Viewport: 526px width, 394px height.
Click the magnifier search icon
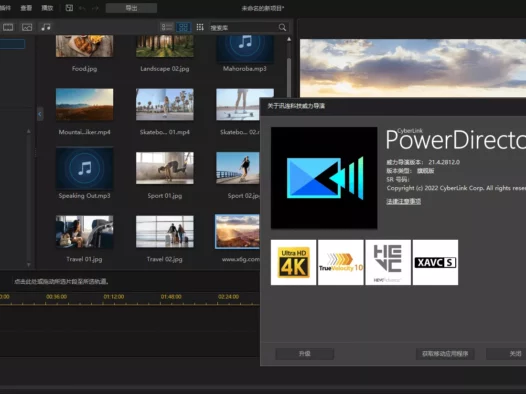[282, 27]
